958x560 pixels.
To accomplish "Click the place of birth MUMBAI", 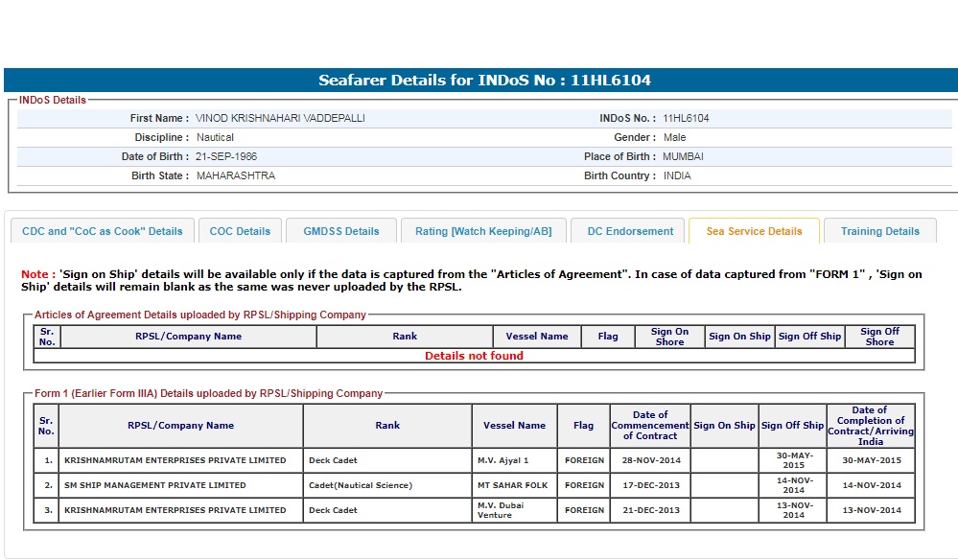I will click(683, 156).
